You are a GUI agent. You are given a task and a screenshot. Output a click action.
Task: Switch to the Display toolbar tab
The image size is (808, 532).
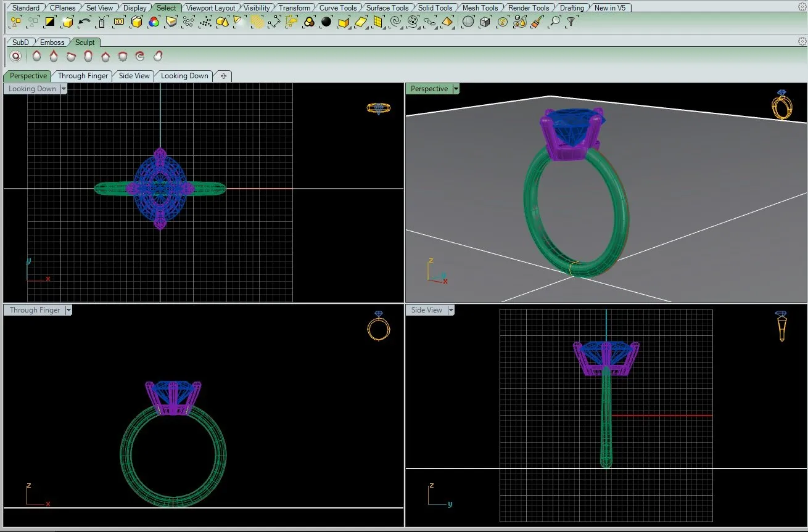tap(134, 8)
